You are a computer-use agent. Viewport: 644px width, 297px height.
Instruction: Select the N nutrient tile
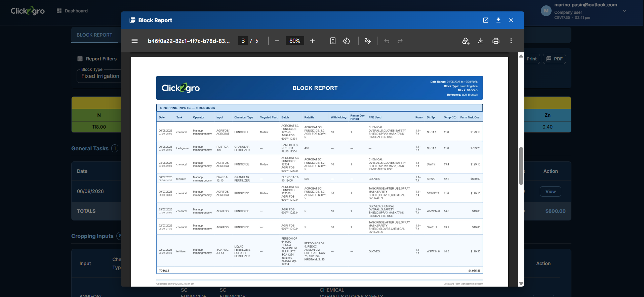pos(99,115)
